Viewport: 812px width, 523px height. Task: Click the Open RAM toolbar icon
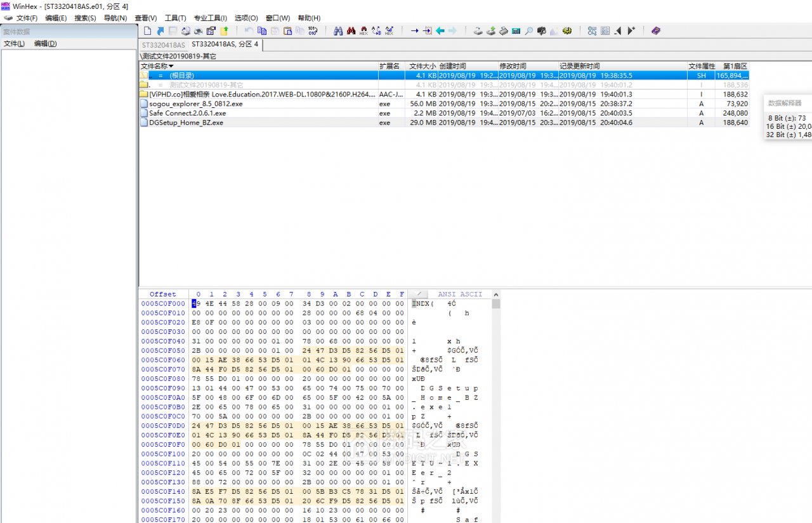[x=504, y=30]
